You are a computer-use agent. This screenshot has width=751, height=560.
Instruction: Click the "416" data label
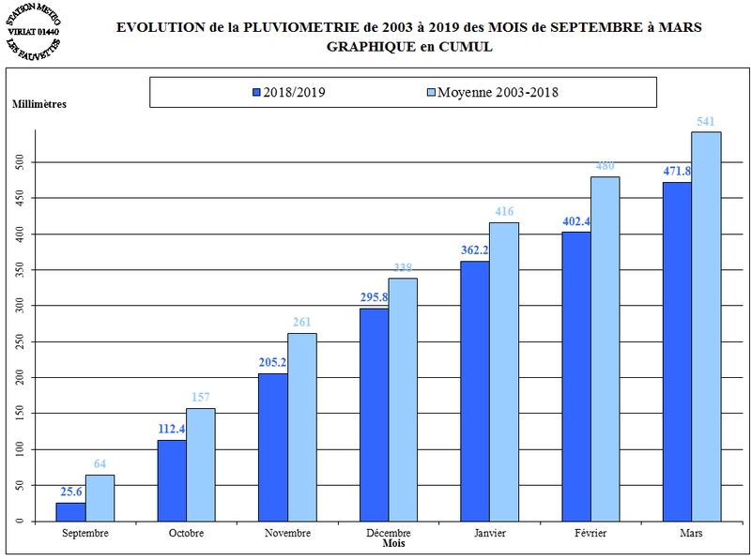pos(504,211)
